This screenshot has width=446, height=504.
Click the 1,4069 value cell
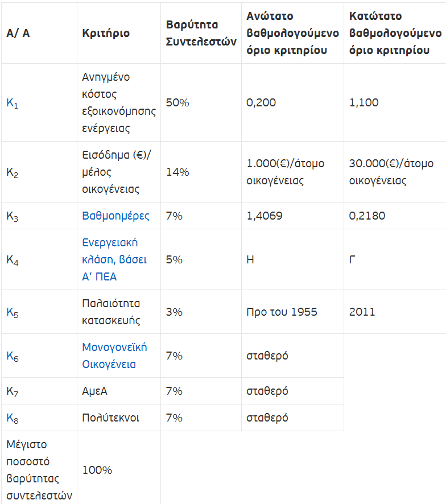pos(264,216)
